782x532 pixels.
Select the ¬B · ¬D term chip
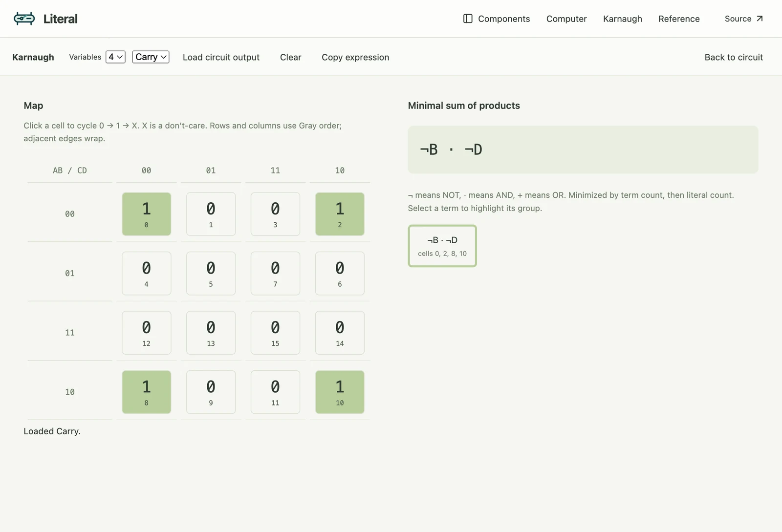(442, 246)
